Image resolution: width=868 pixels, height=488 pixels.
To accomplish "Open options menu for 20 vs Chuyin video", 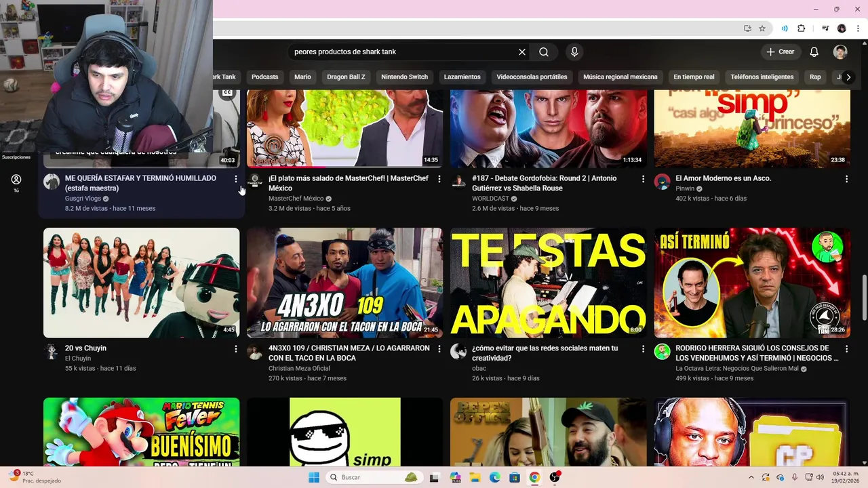I will click(x=236, y=349).
